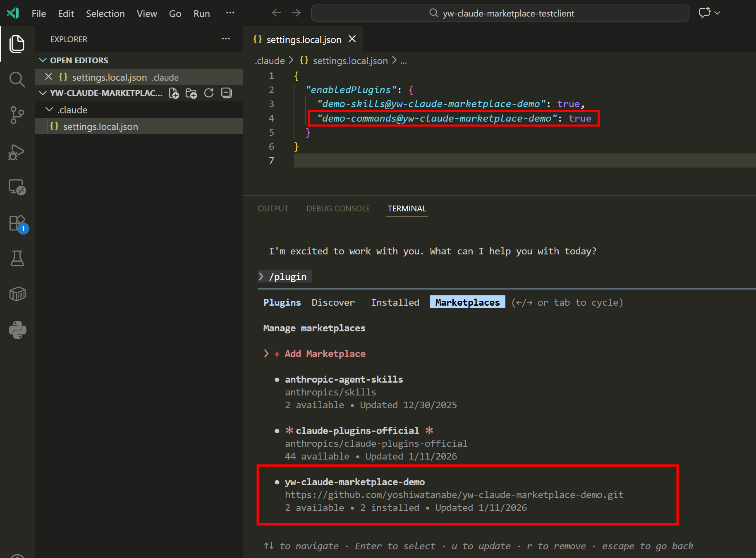Click the highlighted Marketplaces tab in terminal
The height and width of the screenshot is (558, 756).
coord(467,302)
